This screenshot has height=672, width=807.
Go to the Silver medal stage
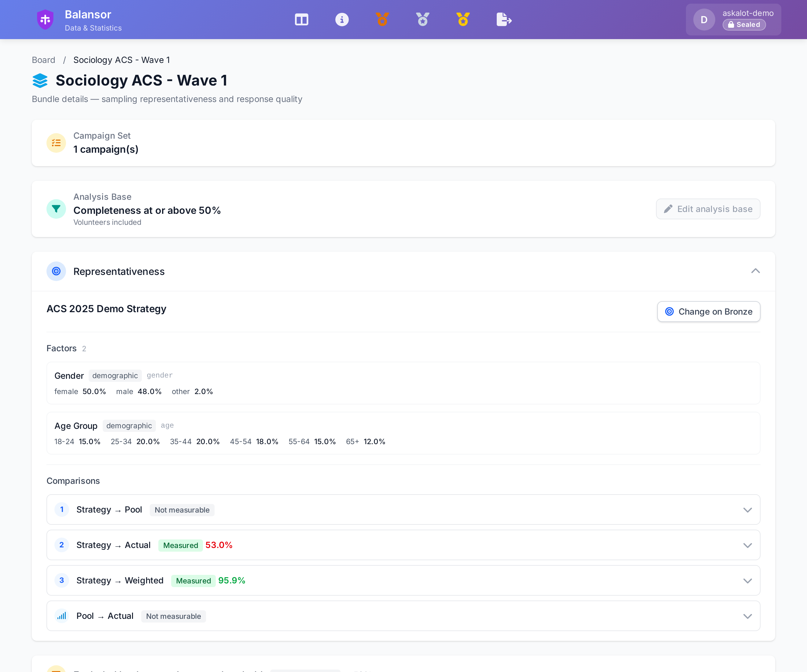[x=423, y=20]
